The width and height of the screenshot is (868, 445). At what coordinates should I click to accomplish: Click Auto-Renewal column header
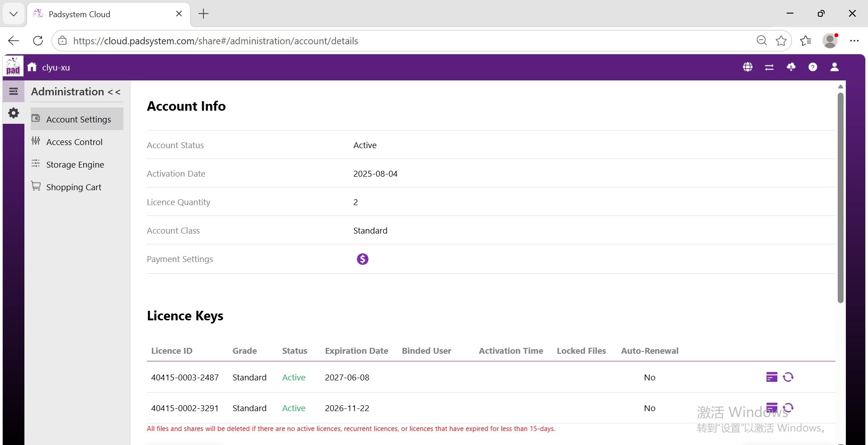650,351
